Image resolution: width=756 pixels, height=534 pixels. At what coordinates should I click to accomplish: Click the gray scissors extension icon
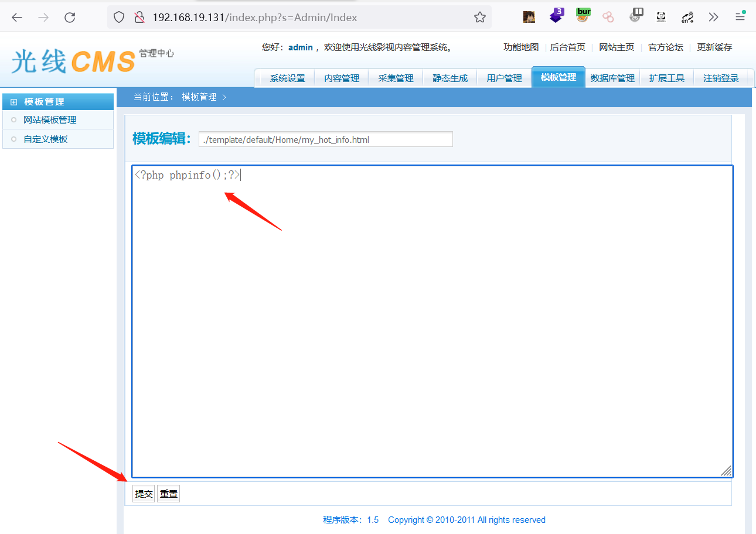coord(636,16)
